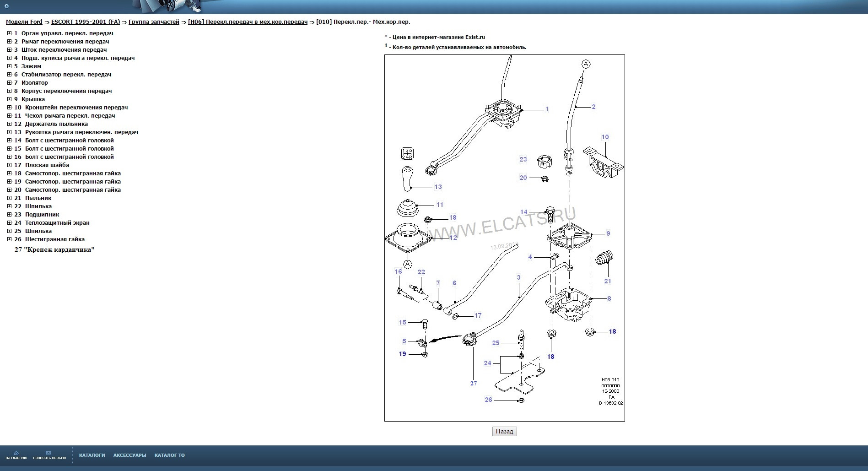Open the КАТАЛОГИ menu item
The width and height of the screenshot is (868, 471).
click(x=92, y=455)
